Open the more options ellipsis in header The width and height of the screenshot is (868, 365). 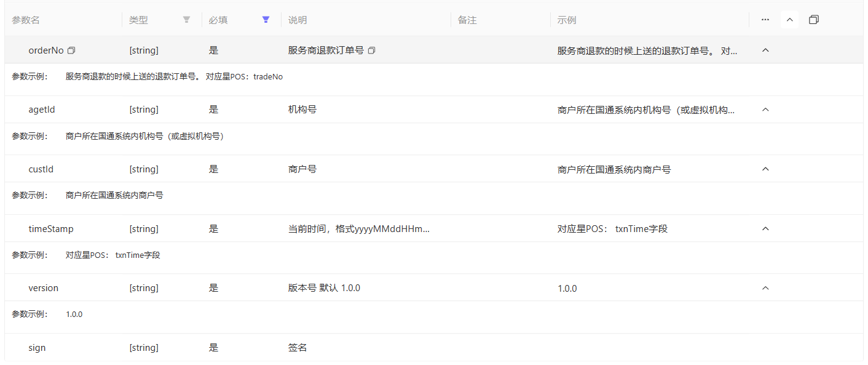[x=765, y=20]
